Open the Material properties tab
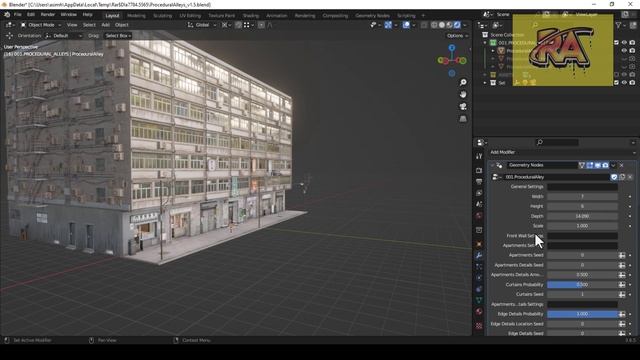The width and height of the screenshot is (640, 360). click(x=479, y=312)
